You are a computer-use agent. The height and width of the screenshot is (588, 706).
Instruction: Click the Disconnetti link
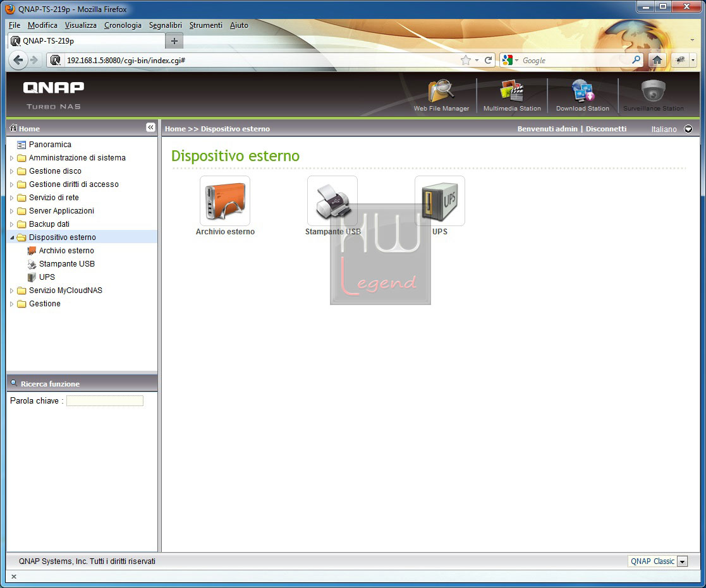(606, 129)
